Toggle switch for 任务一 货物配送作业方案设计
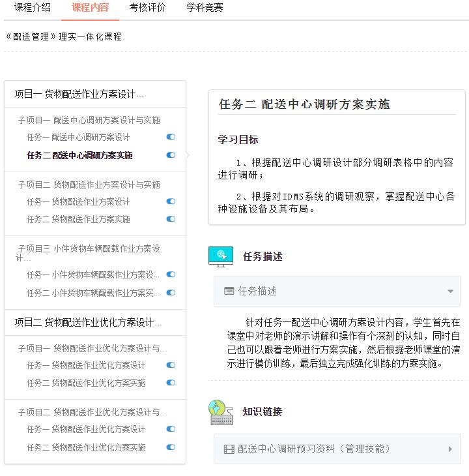 (x=171, y=201)
